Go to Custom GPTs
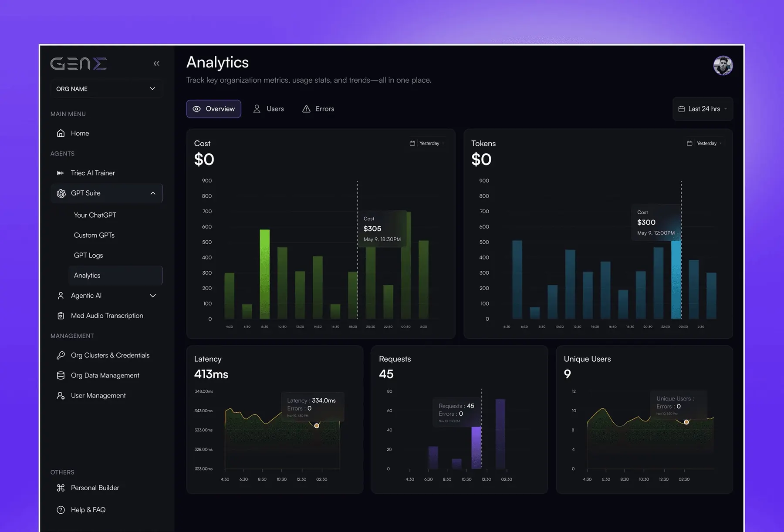This screenshot has height=532, width=784. click(x=94, y=235)
